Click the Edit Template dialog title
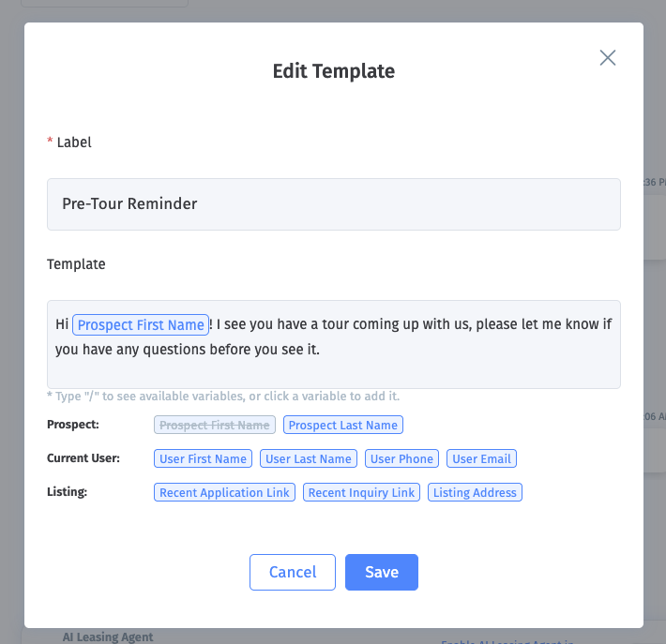The image size is (666, 644). [x=333, y=71]
